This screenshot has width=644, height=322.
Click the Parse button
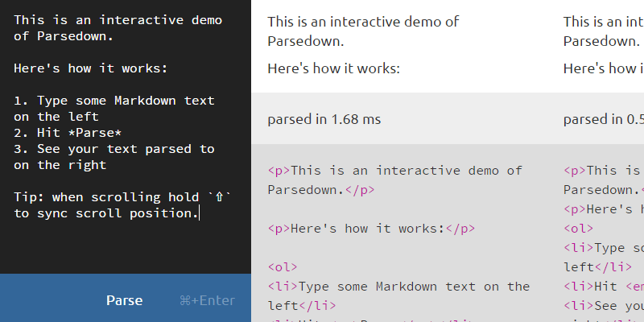point(124,300)
